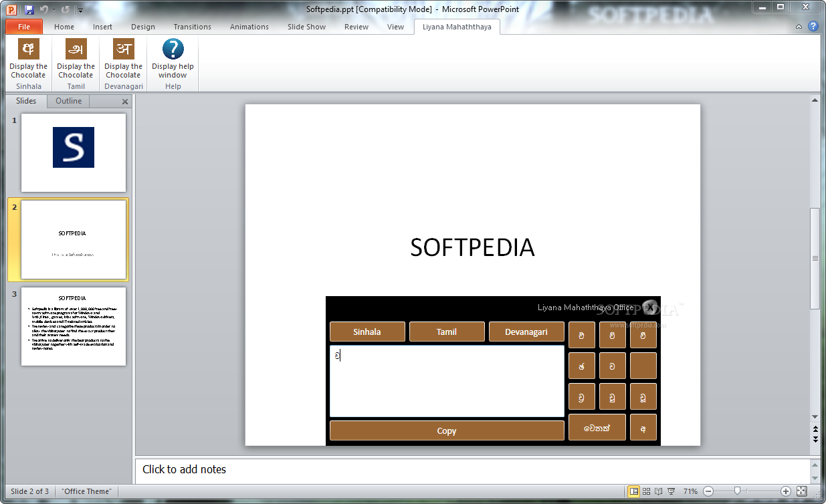Click the blank key on the keypad
This screenshot has height=504, width=826.
[x=643, y=366]
